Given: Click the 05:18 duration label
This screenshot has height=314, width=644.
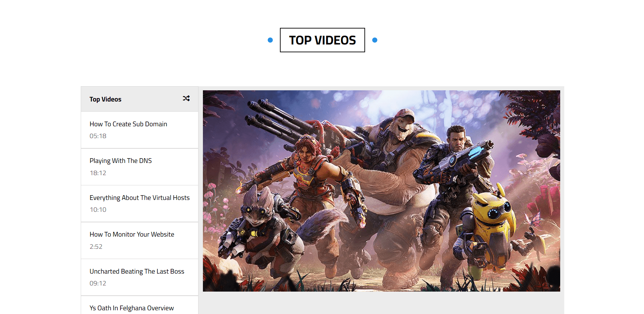Looking at the screenshot, I should point(98,136).
